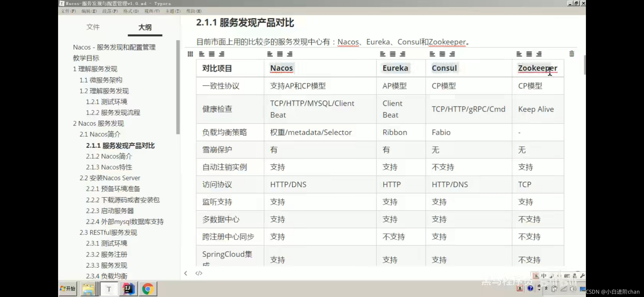Open IntelliJ IDEA from taskbar

[x=128, y=289]
